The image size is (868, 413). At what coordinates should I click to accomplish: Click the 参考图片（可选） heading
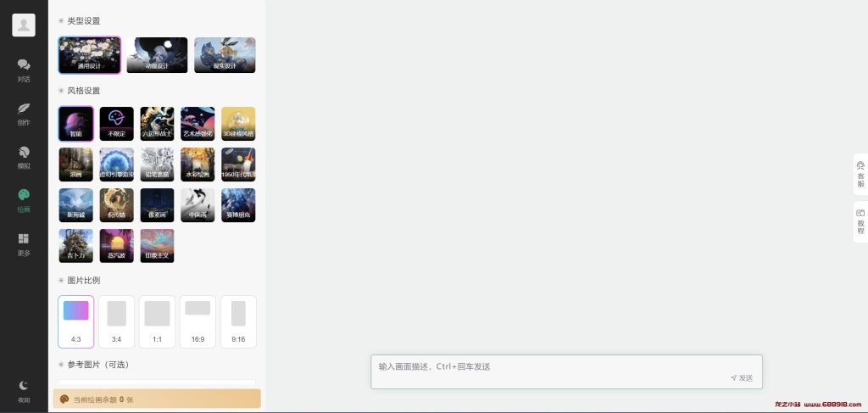click(x=98, y=365)
